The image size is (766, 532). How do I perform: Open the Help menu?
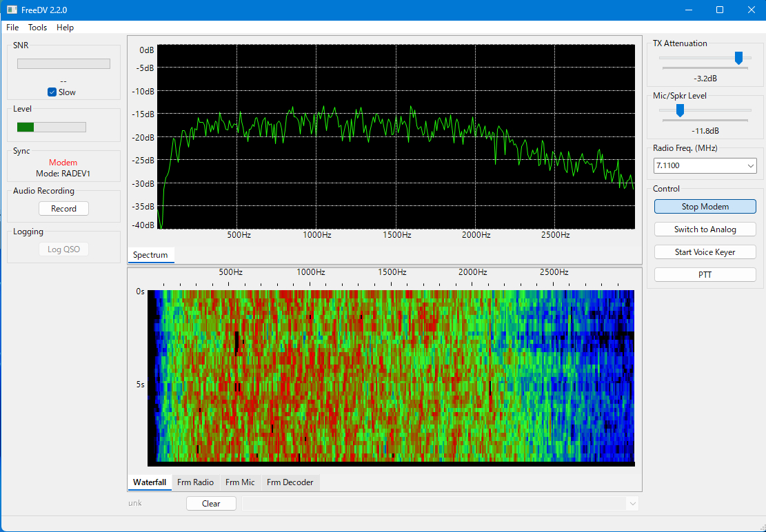(x=65, y=28)
